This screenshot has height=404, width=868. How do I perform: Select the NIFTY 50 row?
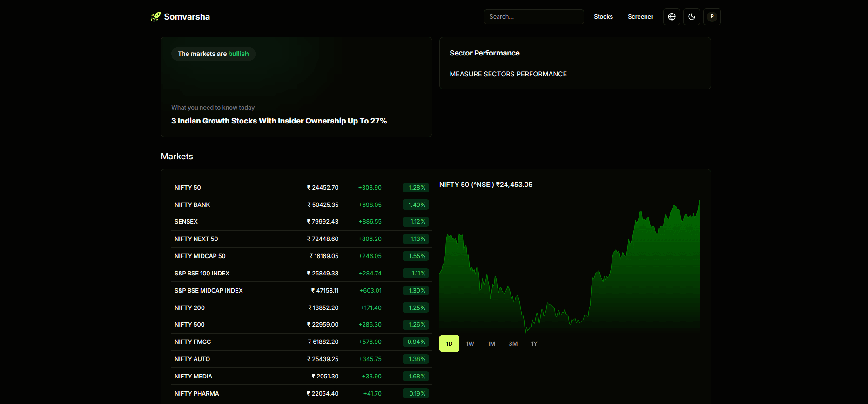pyautogui.click(x=302, y=188)
